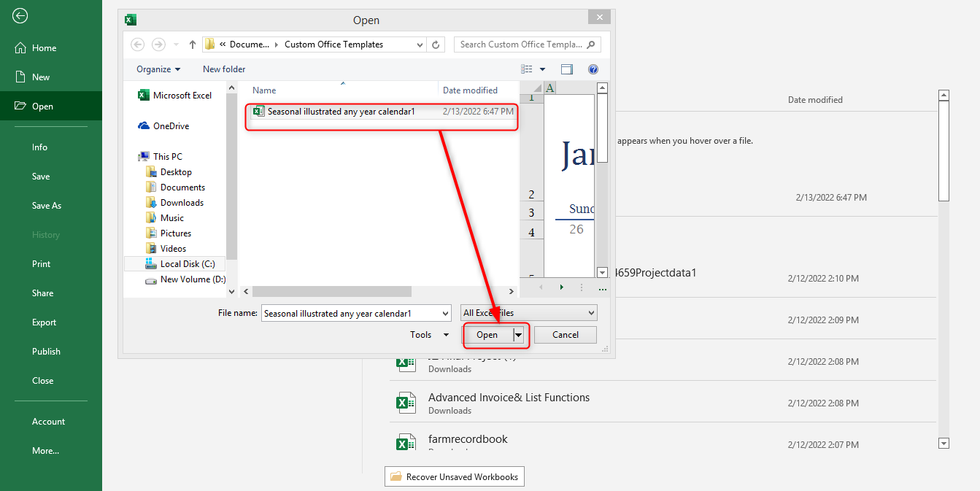Change the file view layout icon
The height and width of the screenshot is (491, 980).
[x=525, y=69]
